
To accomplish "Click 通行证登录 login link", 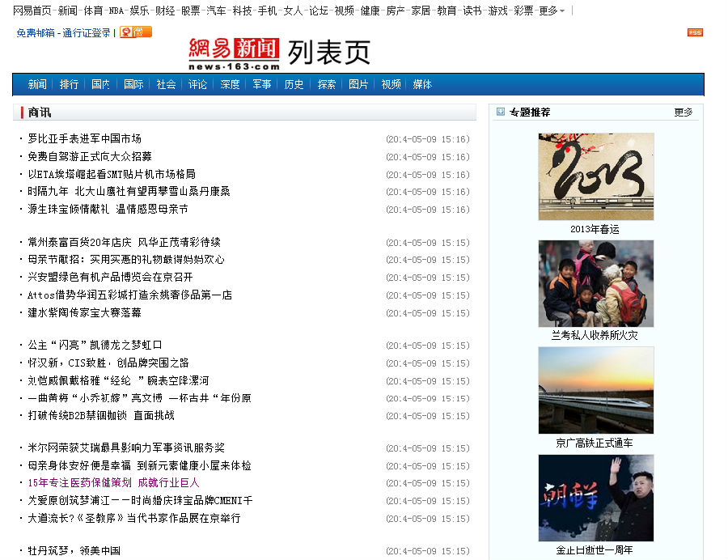I will click(x=87, y=33).
